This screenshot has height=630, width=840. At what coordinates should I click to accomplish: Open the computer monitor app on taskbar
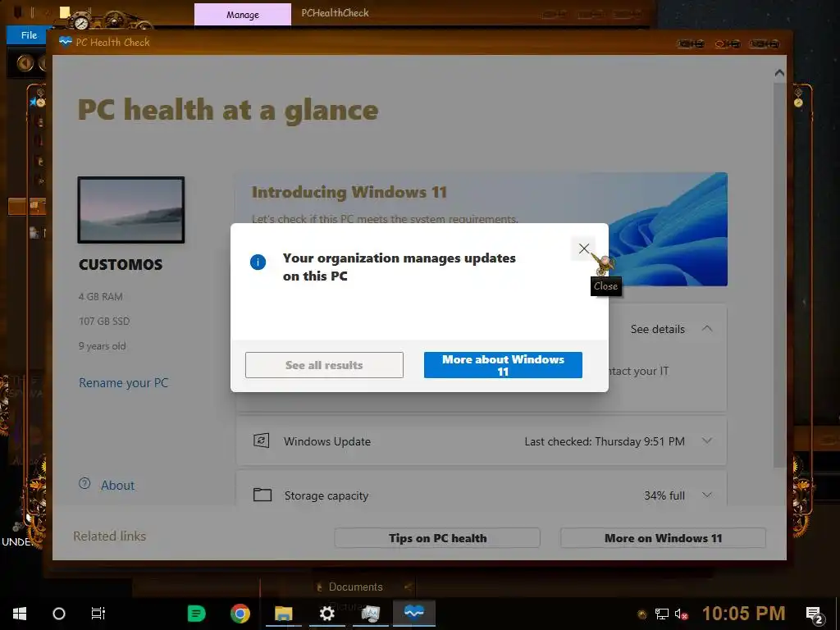click(370, 613)
